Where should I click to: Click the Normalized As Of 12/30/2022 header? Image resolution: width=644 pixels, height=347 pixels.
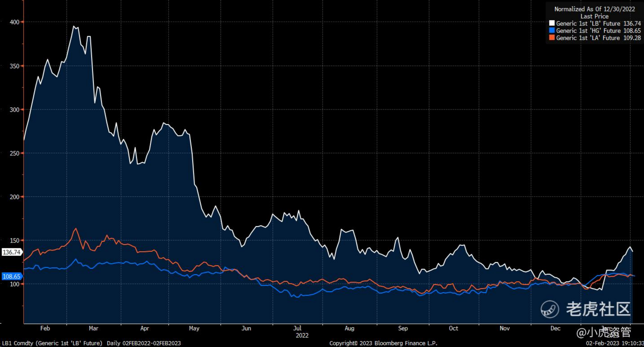click(x=594, y=9)
